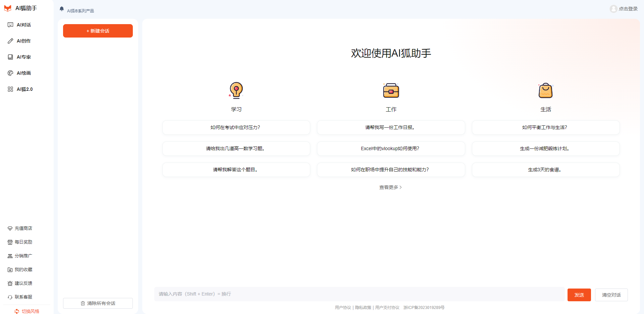The width and height of the screenshot is (644, 314).
Task: Toggle the 切换风格 style switcher
Action: pos(28,311)
